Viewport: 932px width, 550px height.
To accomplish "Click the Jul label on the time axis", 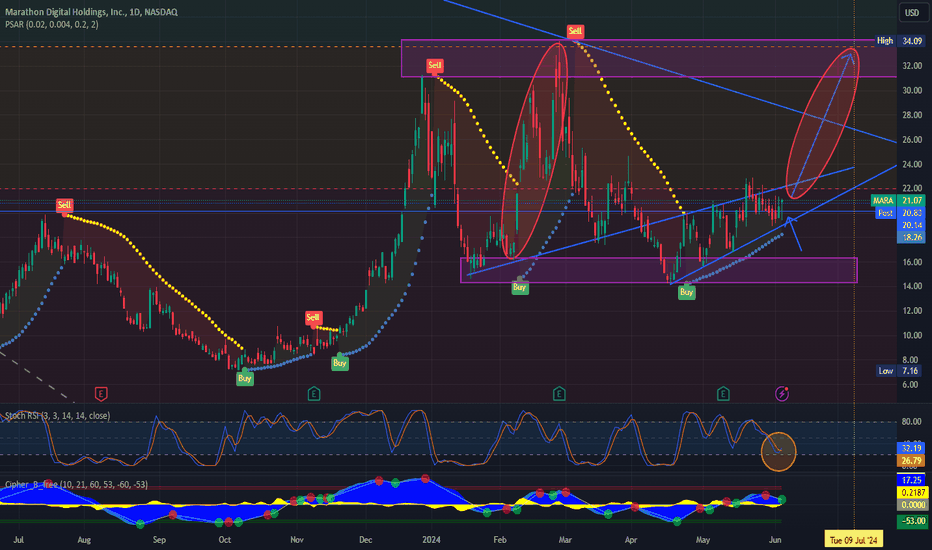I will (x=18, y=540).
